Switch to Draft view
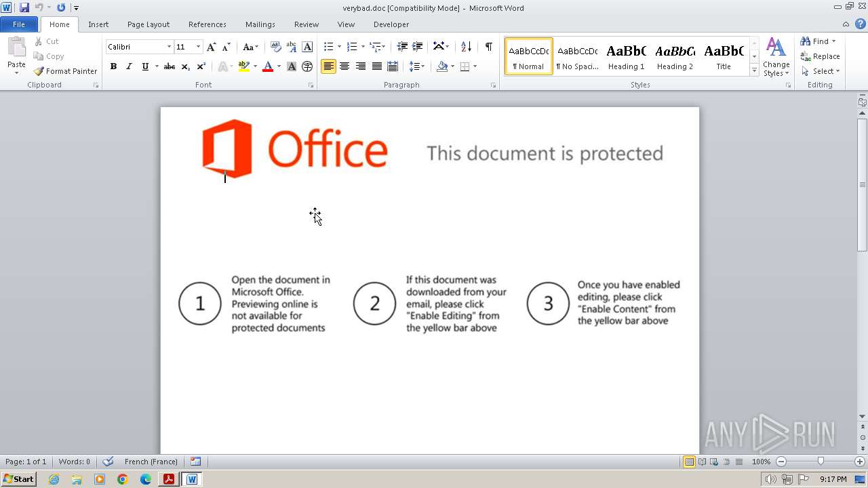The width and height of the screenshot is (868, 488). tap(738, 462)
